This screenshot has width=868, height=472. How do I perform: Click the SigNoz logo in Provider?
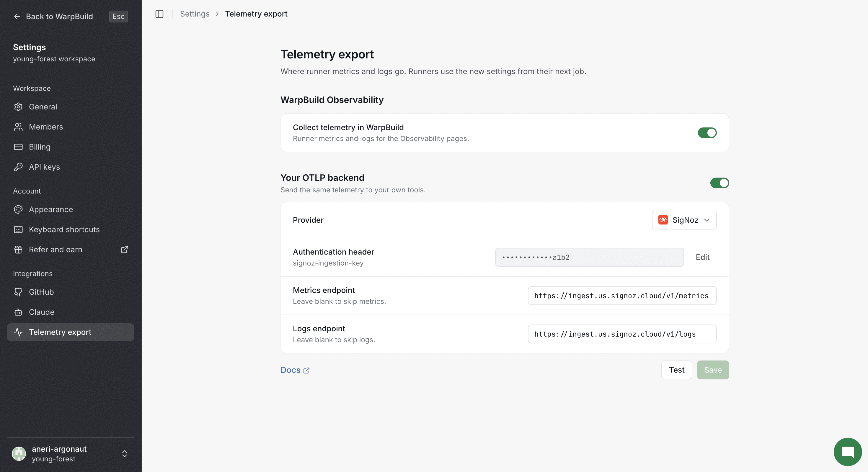pyautogui.click(x=663, y=220)
